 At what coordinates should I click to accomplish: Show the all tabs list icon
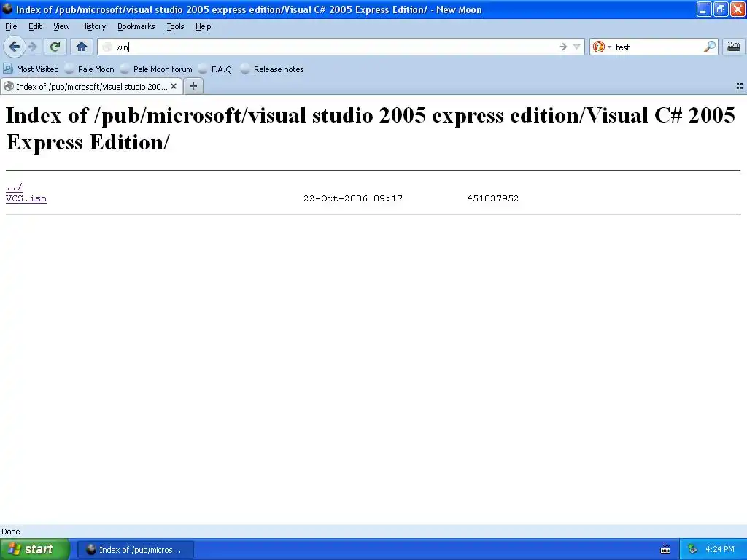pos(740,86)
